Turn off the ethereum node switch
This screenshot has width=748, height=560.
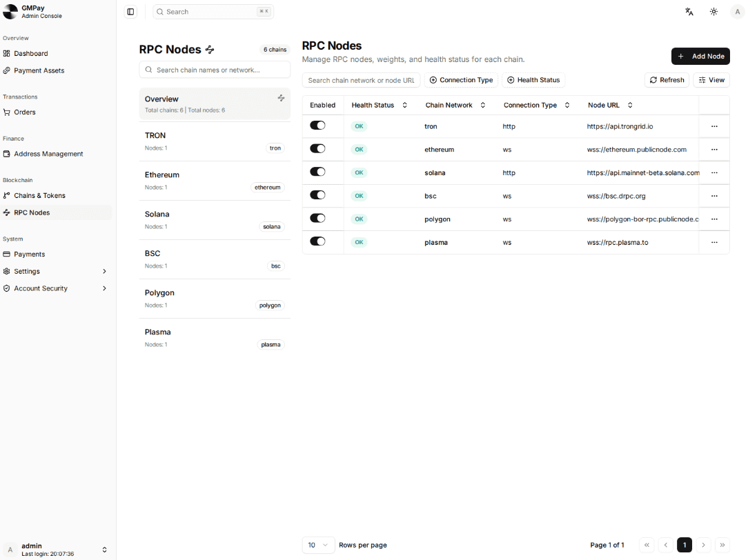pyautogui.click(x=317, y=148)
